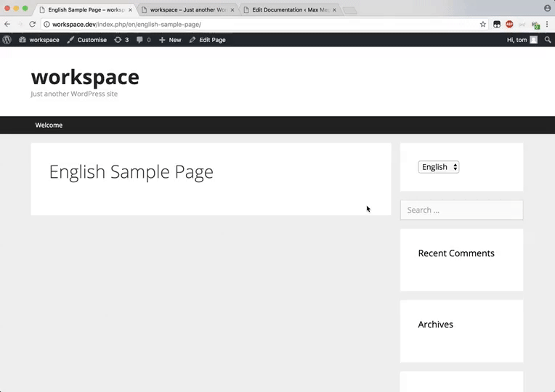The height and width of the screenshot is (392, 555).
Task: Reload the page with browser refresh
Action: (32, 24)
